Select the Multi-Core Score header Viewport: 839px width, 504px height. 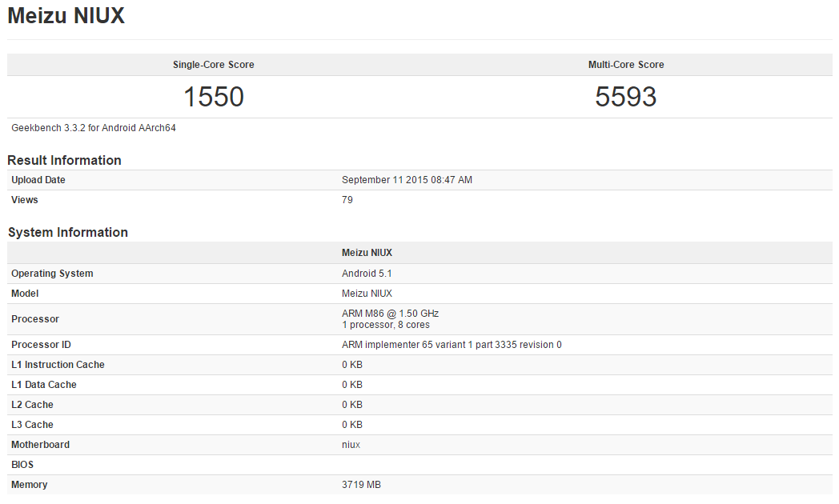626,65
